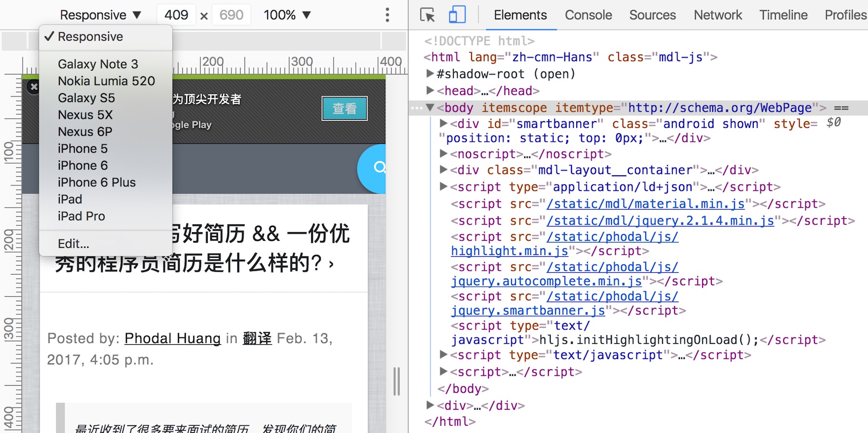
Task: Open the device toolbar more options menu
Action: coord(387,15)
